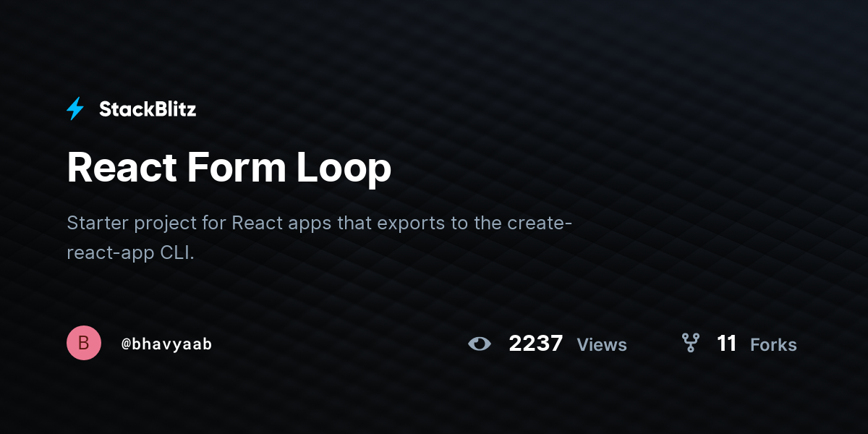Click the letter B inside the avatar
Image resolution: width=868 pixels, height=434 pixels.
(84, 344)
